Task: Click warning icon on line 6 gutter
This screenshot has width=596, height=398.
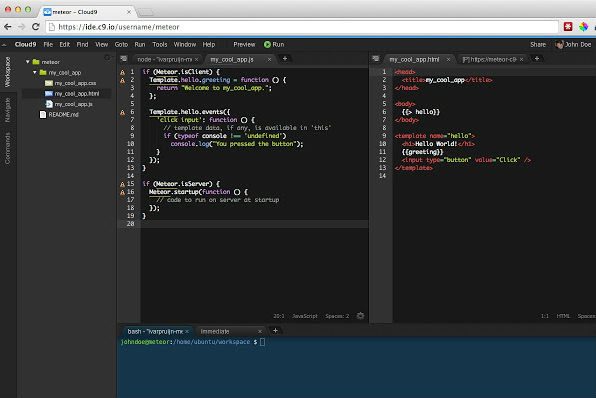Action: (x=122, y=112)
